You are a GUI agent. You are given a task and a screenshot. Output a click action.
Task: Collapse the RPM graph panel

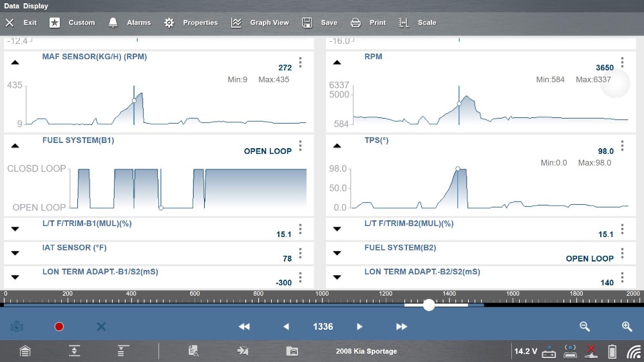337,62
